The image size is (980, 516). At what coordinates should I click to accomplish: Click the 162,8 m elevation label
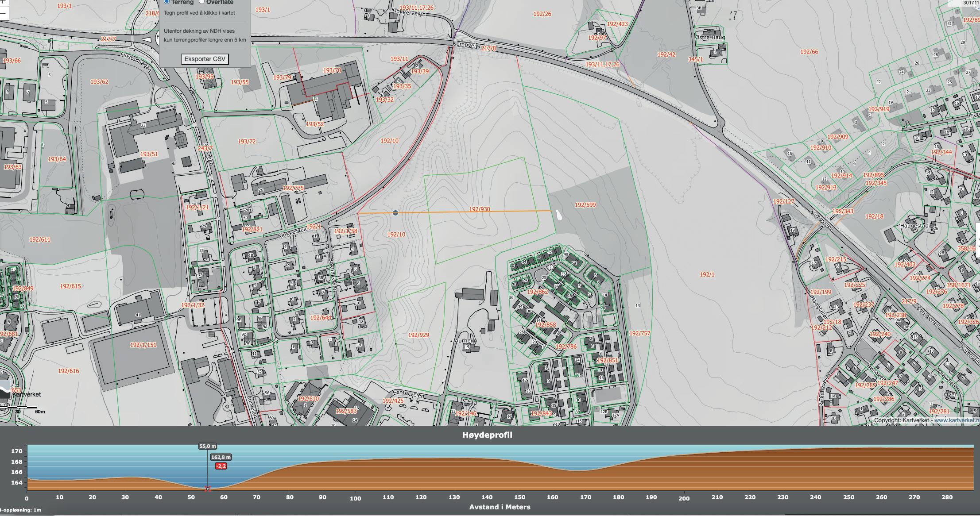(221, 457)
